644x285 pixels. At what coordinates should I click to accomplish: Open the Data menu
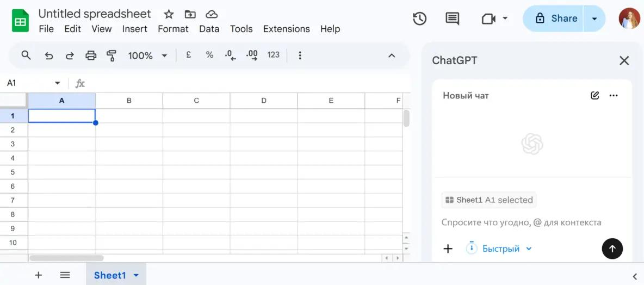(x=209, y=29)
